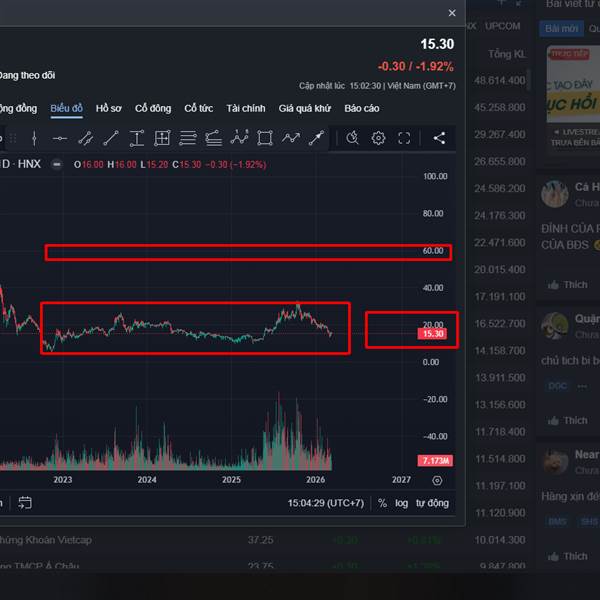The width and height of the screenshot is (600, 600).
Task: Sort by Tổng KL column header
Action: pos(507,54)
